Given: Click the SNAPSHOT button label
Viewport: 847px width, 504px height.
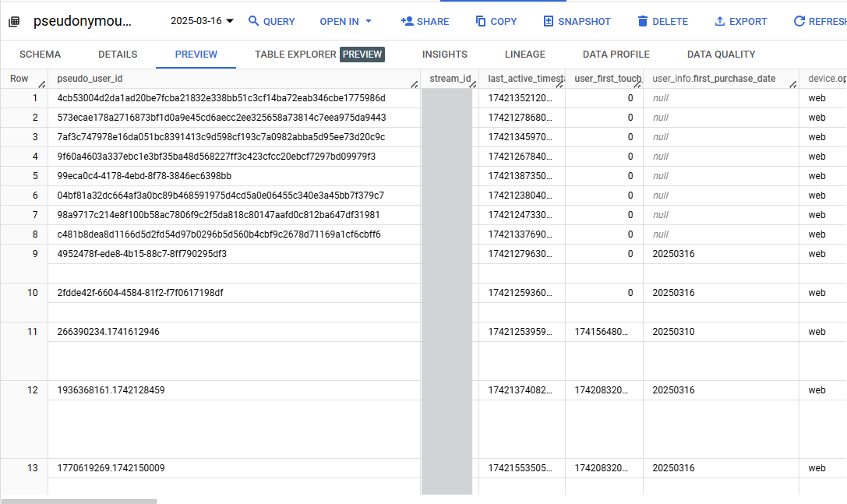Looking at the screenshot, I should [x=584, y=22].
